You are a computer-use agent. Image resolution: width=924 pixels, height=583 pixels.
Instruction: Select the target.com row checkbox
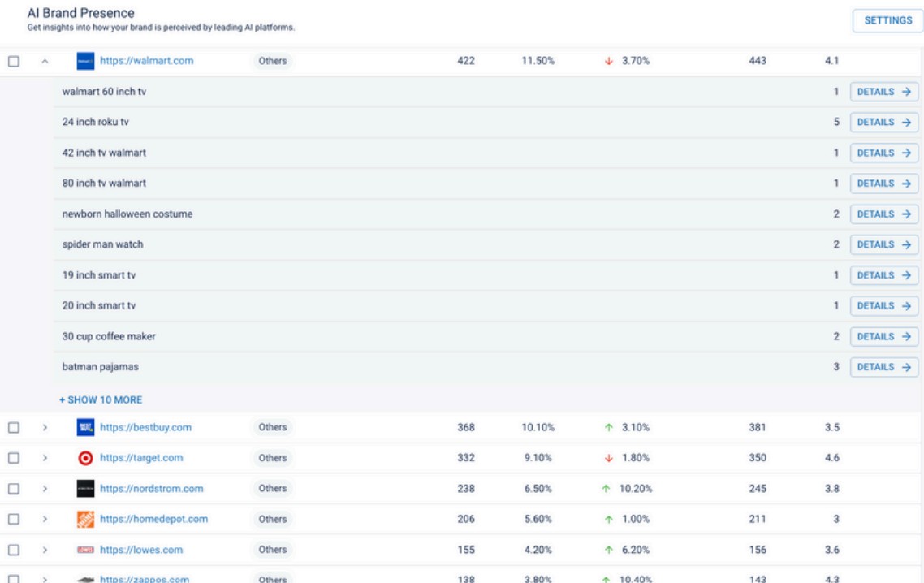[14, 459]
